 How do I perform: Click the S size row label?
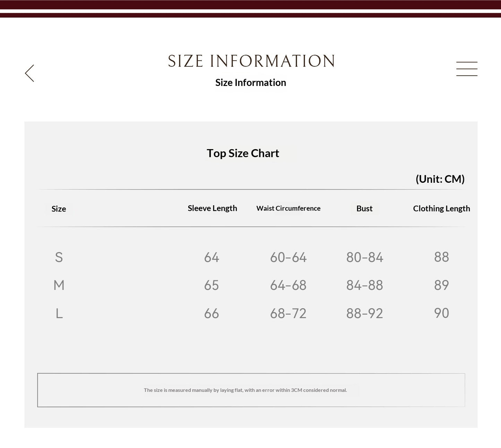pos(59,257)
